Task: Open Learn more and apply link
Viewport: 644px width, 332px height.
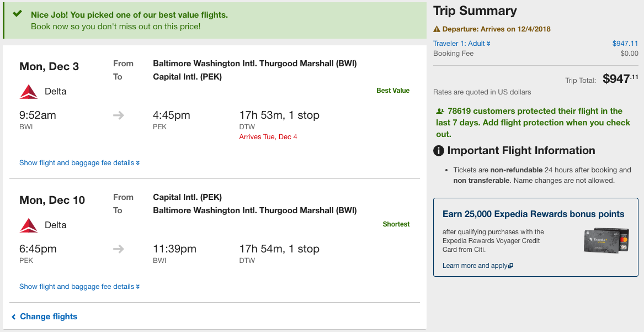Action: coord(478,266)
